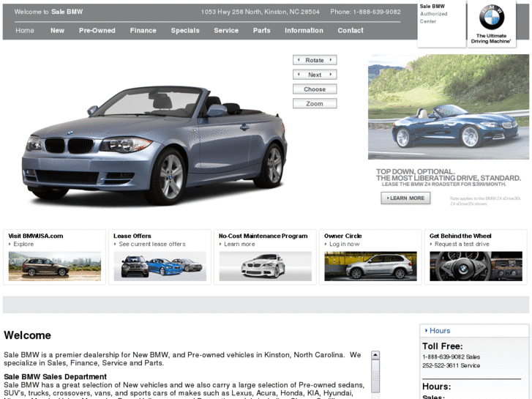Follow the Log in now link
The height and width of the screenshot is (399, 532).
point(345,244)
